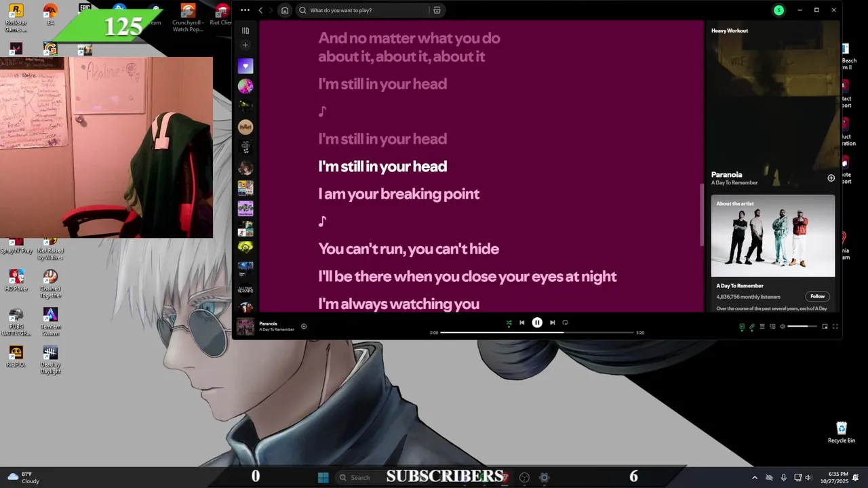Jump to the lyric 'I'm always watching you'
Image resolution: width=868 pixels, height=488 pixels.
click(x=399, y=304)
